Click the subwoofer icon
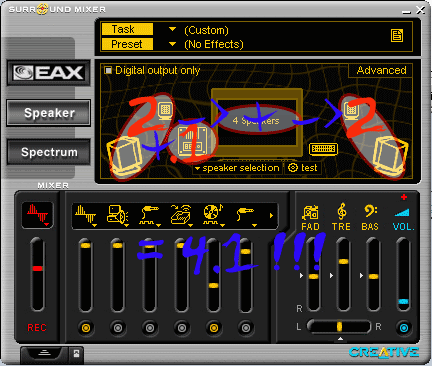Screen dimensions: 432x366 click(193, 142)
